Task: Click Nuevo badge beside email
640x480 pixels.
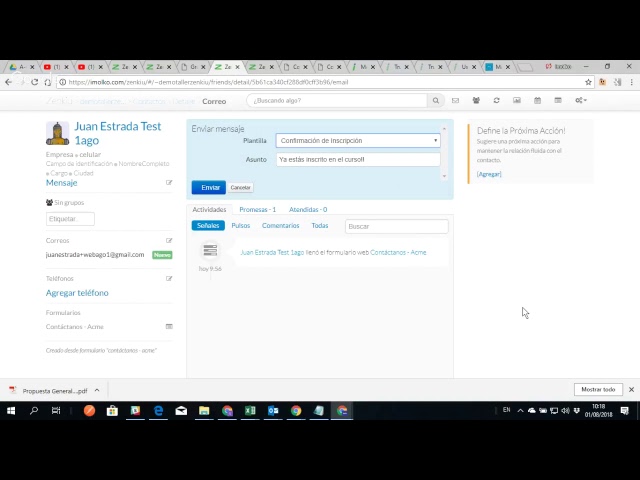Action: pos(162,255)
